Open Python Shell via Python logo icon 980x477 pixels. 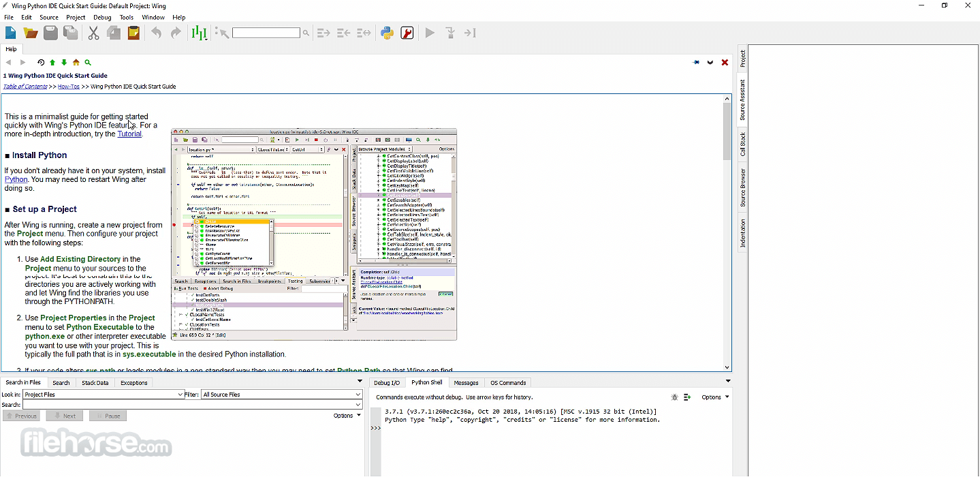point(388,33)
